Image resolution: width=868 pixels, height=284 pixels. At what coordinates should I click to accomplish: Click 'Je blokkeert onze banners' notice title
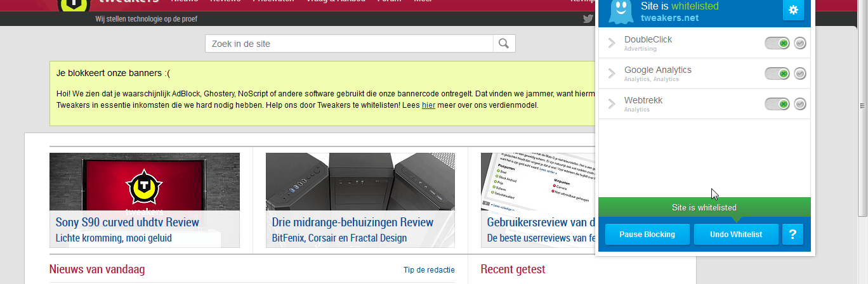tap(113, 73)
